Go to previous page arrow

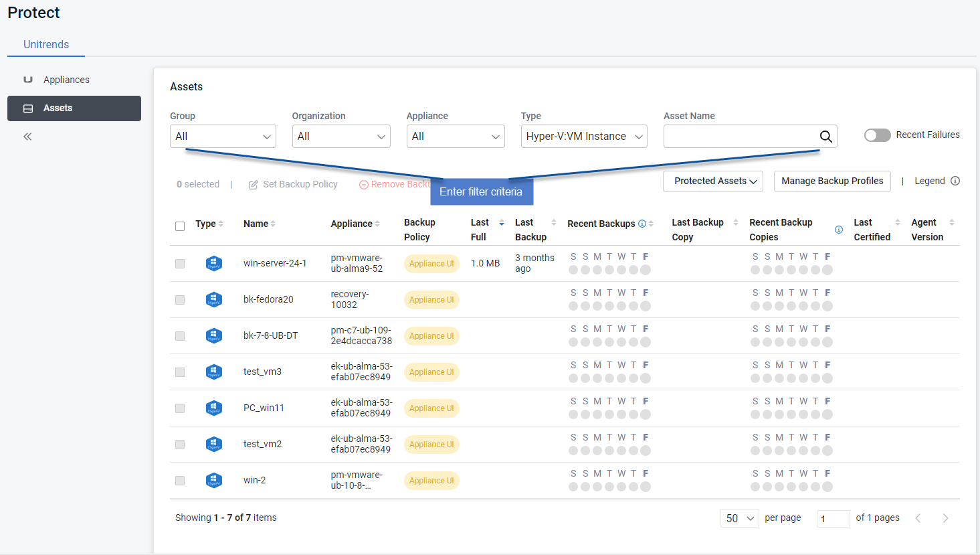click(x=918, y=518)
